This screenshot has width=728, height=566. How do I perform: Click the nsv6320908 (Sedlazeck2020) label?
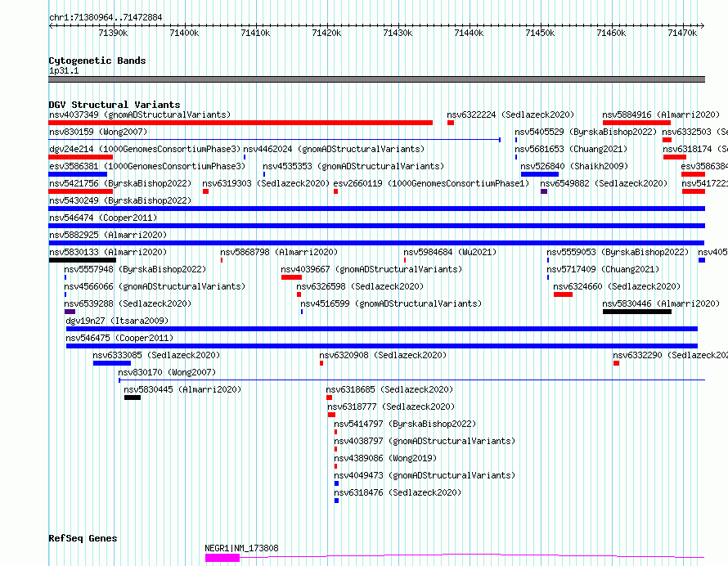tap(383, 355)
